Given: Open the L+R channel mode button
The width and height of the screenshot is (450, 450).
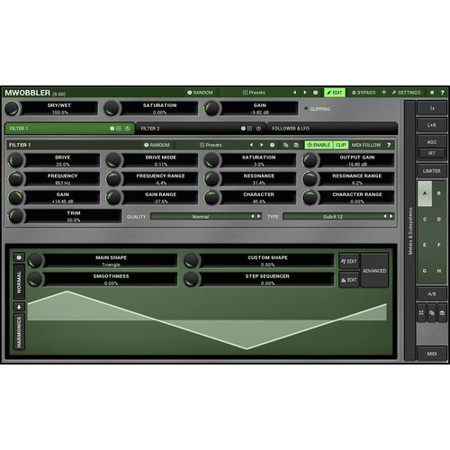Looking at the screenshot, I should [432, 125].
